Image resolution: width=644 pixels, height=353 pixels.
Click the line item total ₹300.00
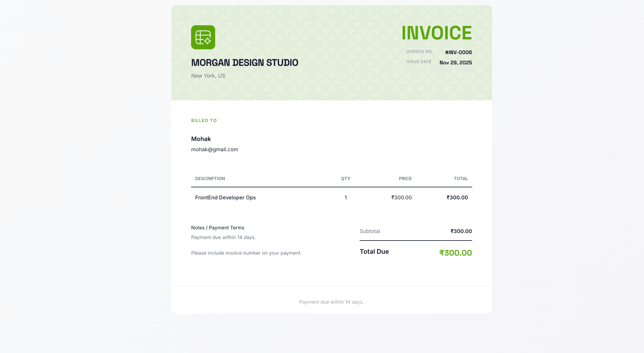tap(457, 198)
